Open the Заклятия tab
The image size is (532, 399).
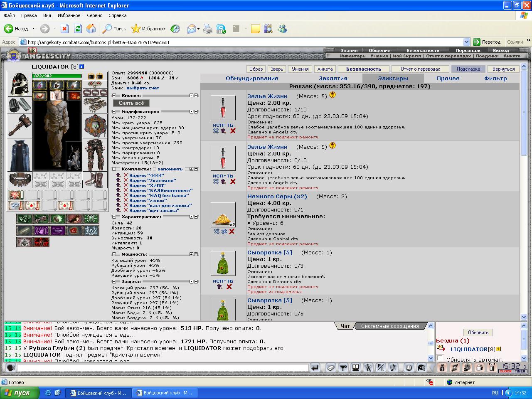point(333,78)
